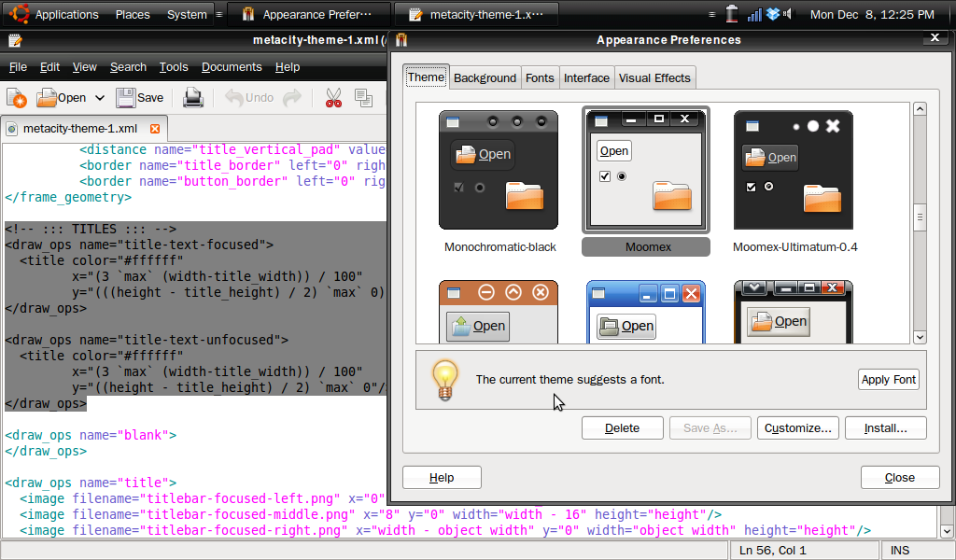Select the Theme tab
The height and width of the screenshot is (560, 956).
coord(426,77)
